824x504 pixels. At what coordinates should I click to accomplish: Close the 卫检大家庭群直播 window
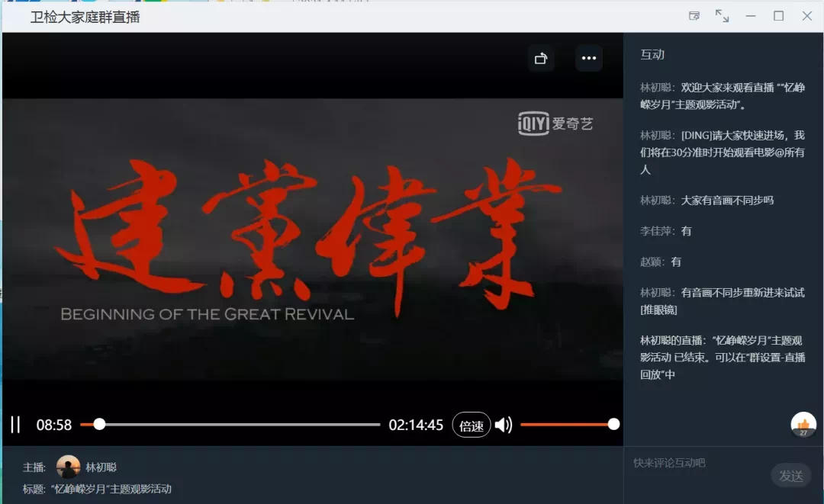807,16
